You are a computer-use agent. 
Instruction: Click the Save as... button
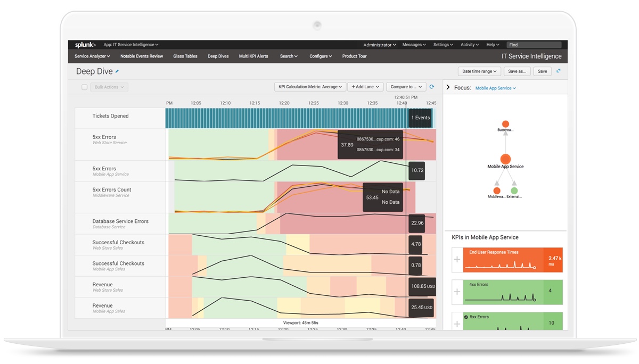point(517,71)
